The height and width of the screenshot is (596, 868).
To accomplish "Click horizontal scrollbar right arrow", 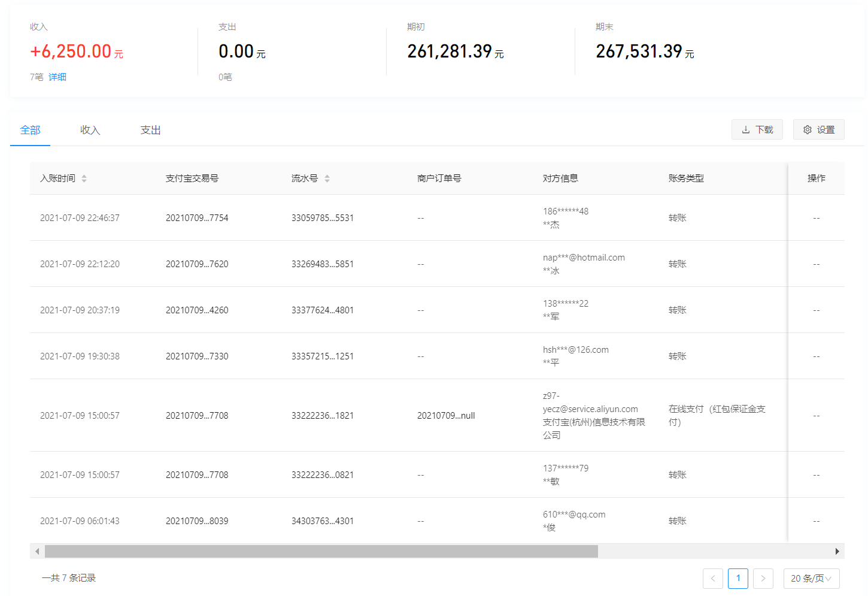I will click(837, 551).
